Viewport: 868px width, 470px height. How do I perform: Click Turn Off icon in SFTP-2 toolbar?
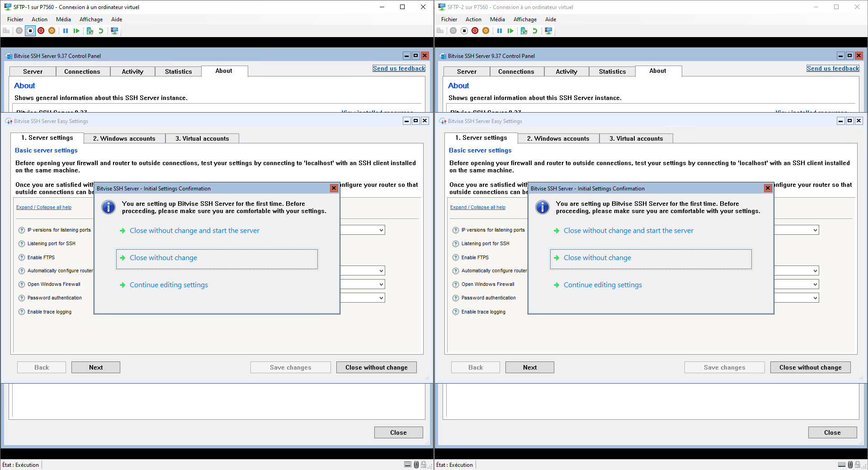click(464, 31)
